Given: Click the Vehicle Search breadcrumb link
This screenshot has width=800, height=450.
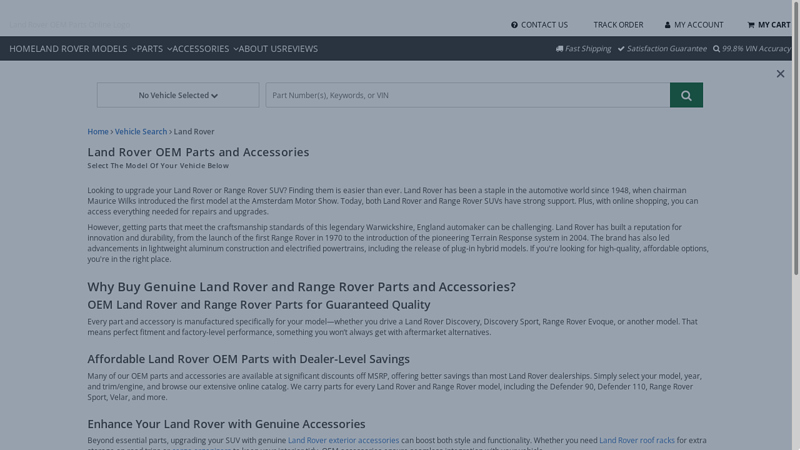Looking at the screenshot, I should 141,131.
